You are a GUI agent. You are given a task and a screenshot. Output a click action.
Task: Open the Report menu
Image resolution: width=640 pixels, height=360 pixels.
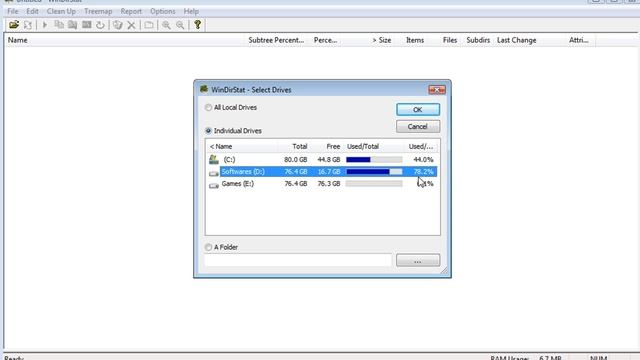pyautogui.click(x=131, y=11)
